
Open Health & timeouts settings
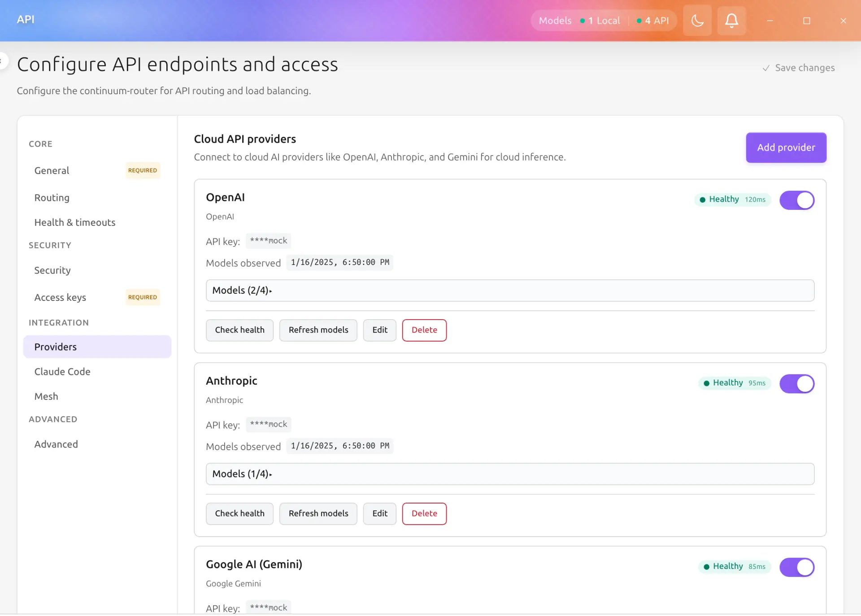pos(97,222)
